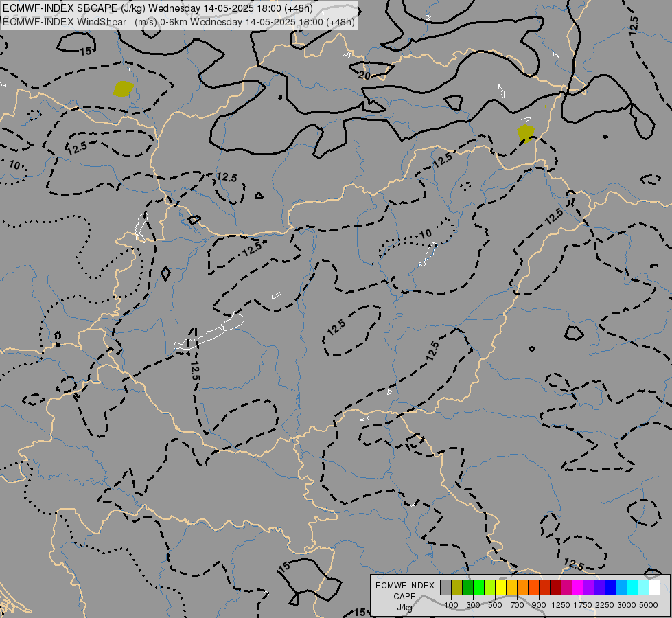
Task: Click the 300 value on the legend scale
Action: tap(473, 605)
